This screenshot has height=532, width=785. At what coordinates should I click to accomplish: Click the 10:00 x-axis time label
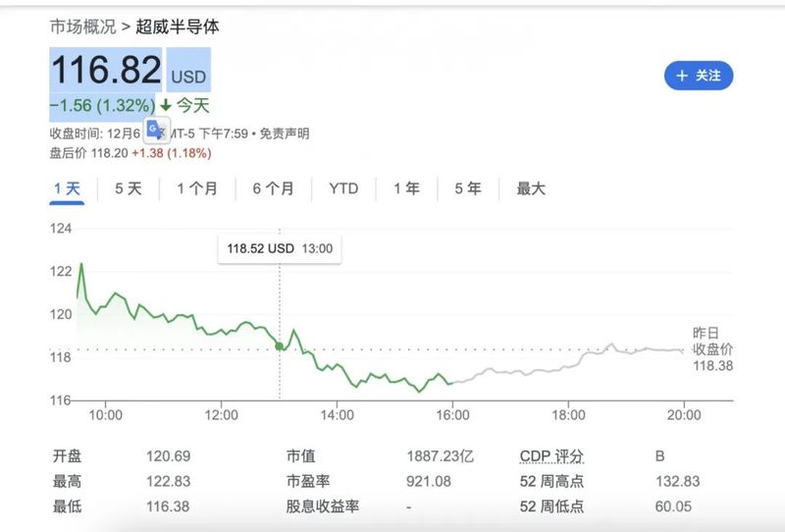(106, 415)
